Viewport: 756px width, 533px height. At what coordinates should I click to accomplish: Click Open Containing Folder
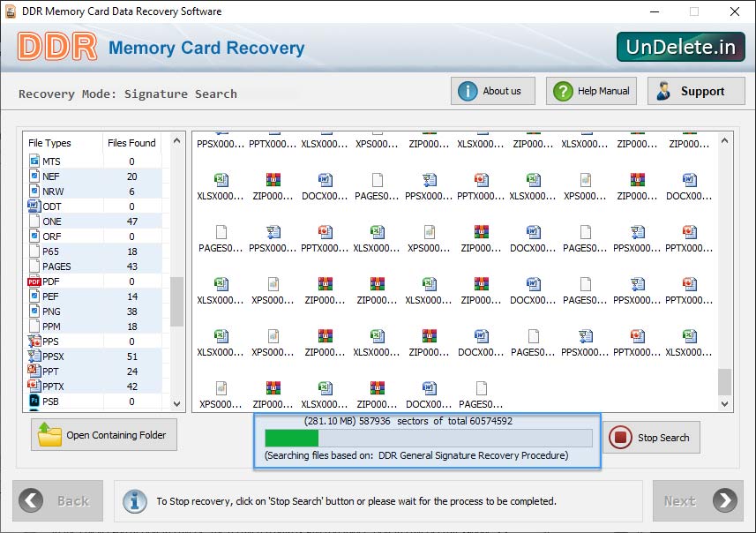point(104,434)
